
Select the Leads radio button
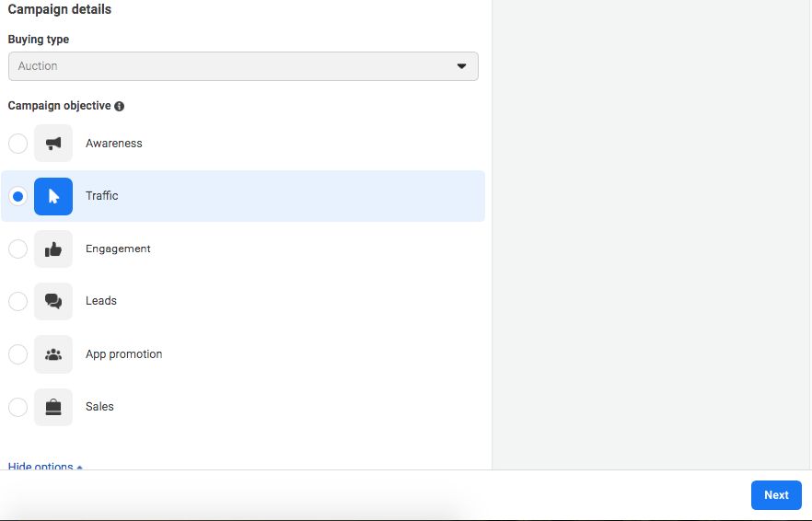click(x=17, y=301)
